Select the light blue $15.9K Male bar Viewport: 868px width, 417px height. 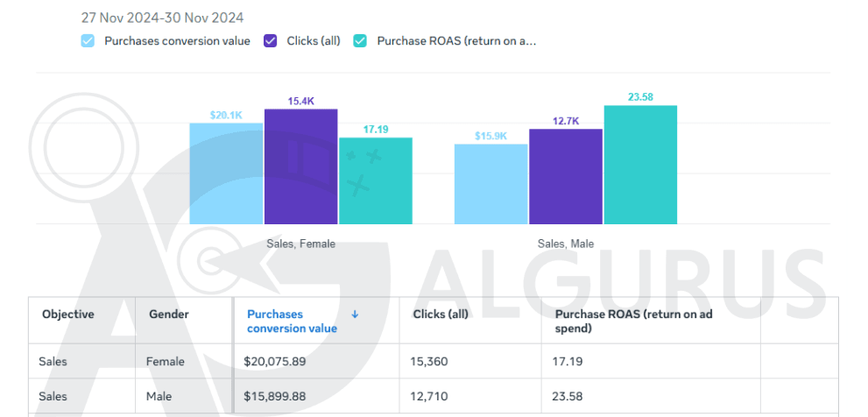(x=490, y=184)
